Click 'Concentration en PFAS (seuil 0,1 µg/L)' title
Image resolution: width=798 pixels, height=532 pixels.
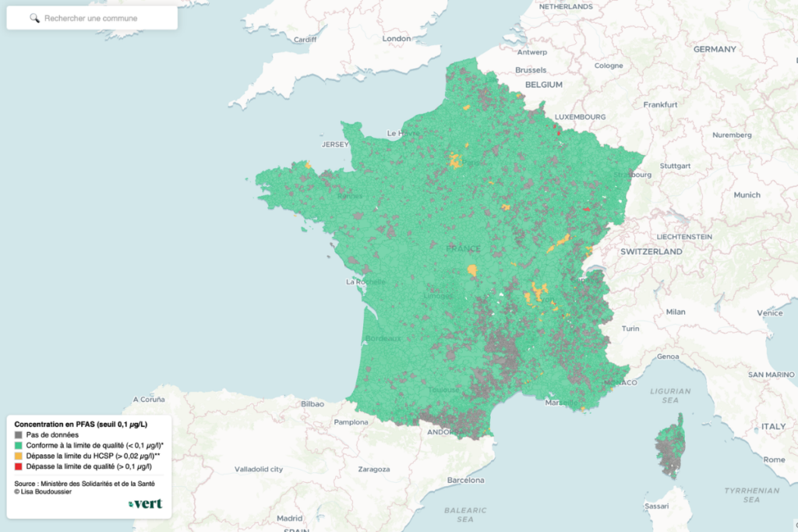tap(81, 425)
